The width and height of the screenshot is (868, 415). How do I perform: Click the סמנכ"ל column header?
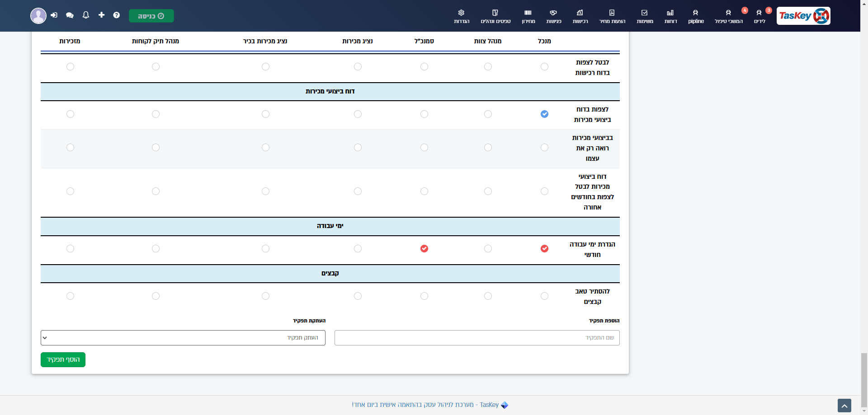click(x=424, y=41)
